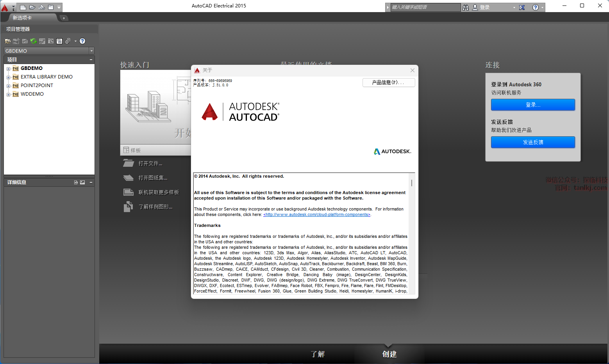Click the plot/publish printer icon in project manager
Screen dimensions: 609x364
click(x=68, y=41)
